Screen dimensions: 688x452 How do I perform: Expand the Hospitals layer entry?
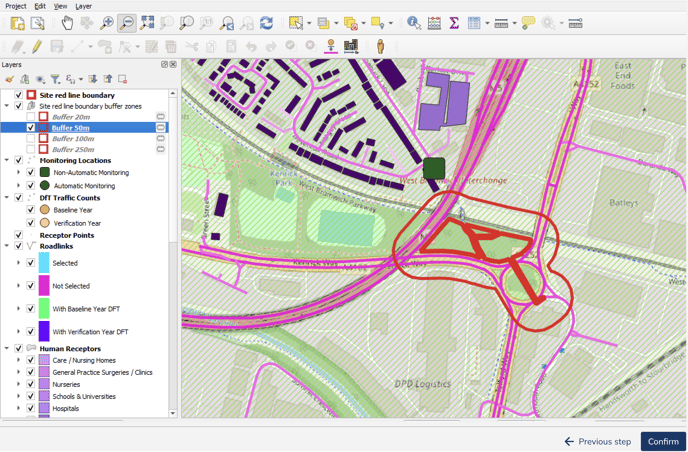tap(18, 408)
